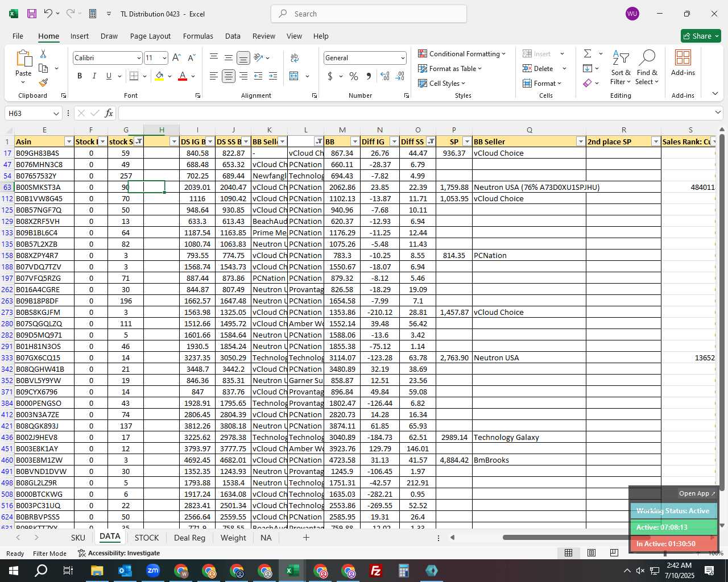The image size is (728, 582).
Task: Apply borders using the Borders icon
Action: (134, 76)
